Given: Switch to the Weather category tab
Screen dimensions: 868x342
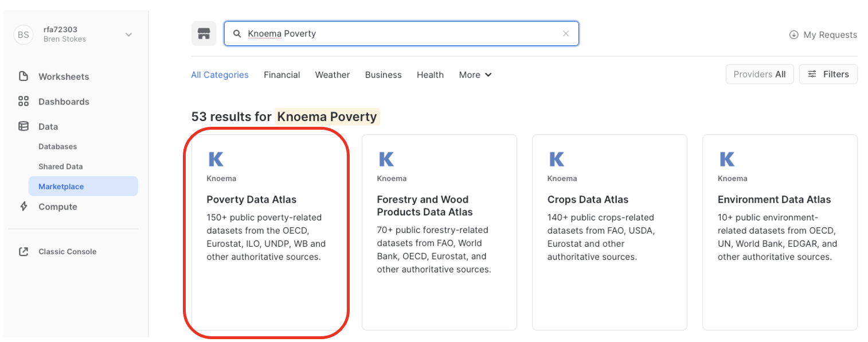Looking at the screenshot, I should 333,75.
